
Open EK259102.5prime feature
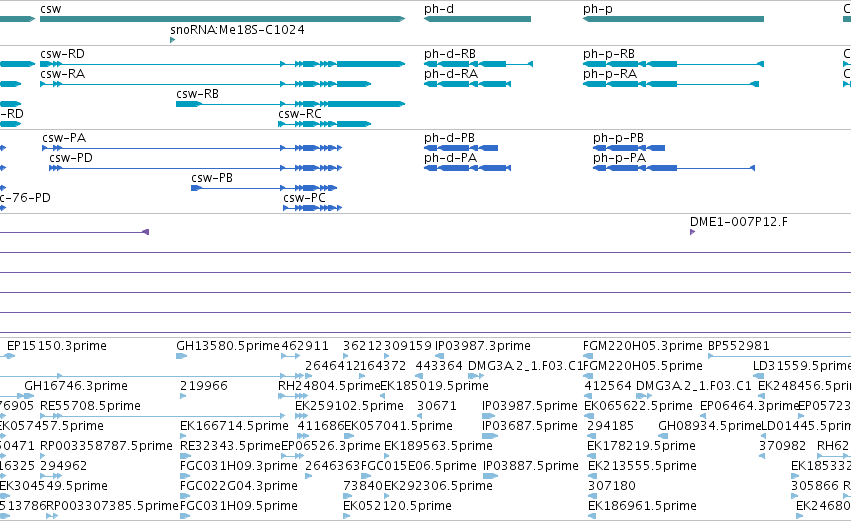pyautogui.click(x=350, y=406)
